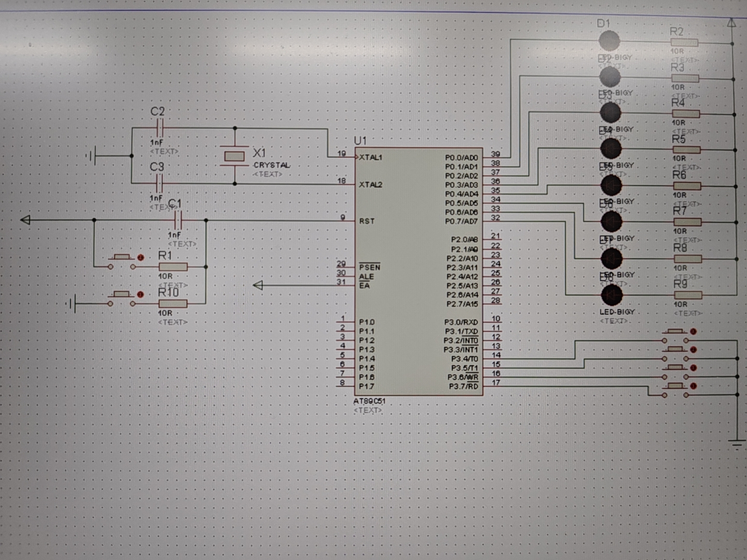747x560 pixels.
Task: Select capacitor C3 symbol
Action: (x=159, y=183)
